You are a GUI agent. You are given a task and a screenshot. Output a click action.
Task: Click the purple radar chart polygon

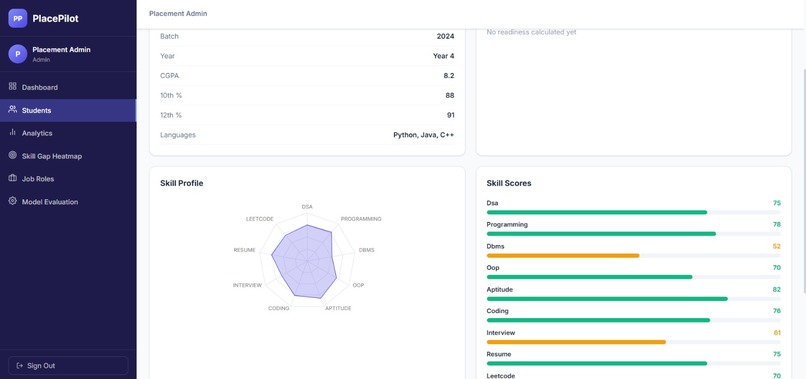pyautogui.click(x=303, y=262)
